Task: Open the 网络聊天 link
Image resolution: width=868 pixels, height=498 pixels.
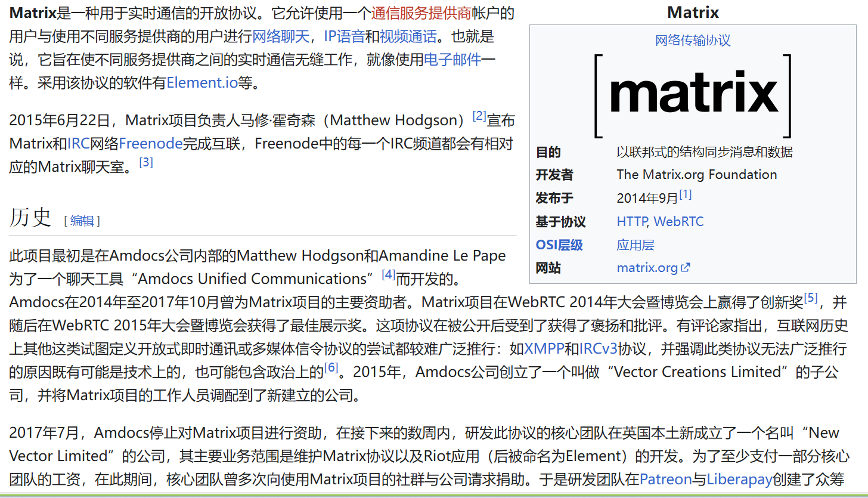Action: point(280,36)
